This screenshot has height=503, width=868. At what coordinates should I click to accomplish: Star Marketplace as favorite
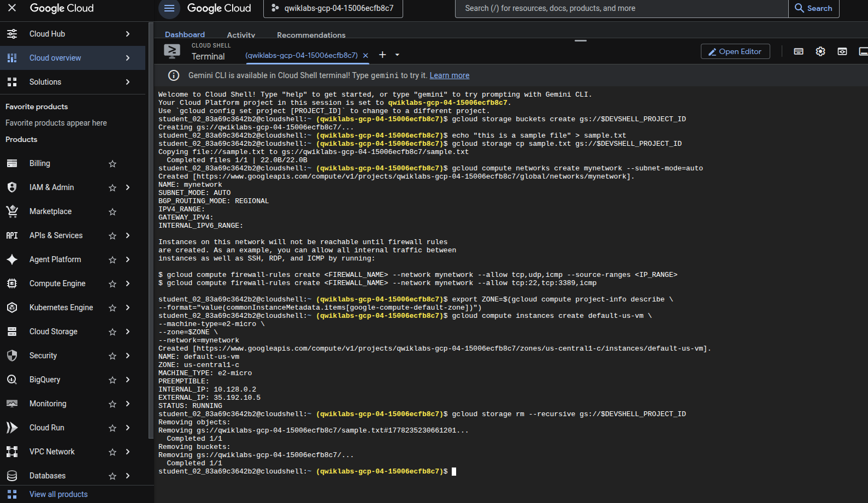tap(113, 212)
